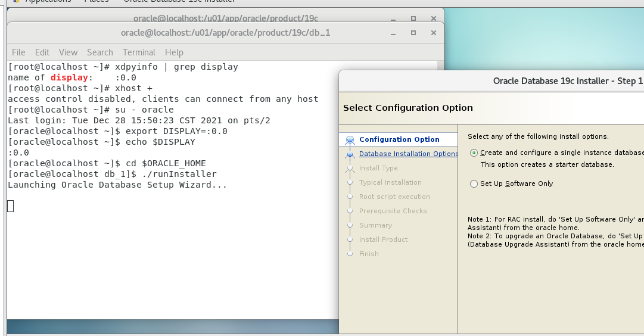The image size is (644, 336).
Task: Maximize the background 19c terminal window
Action: pos(413,18)
